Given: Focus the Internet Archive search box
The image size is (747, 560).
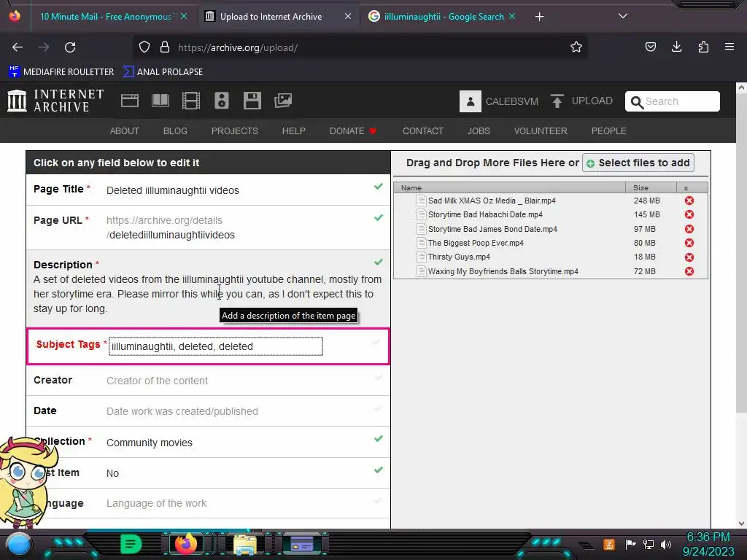Looking at the screenshot, I should [x=672, y=101].
